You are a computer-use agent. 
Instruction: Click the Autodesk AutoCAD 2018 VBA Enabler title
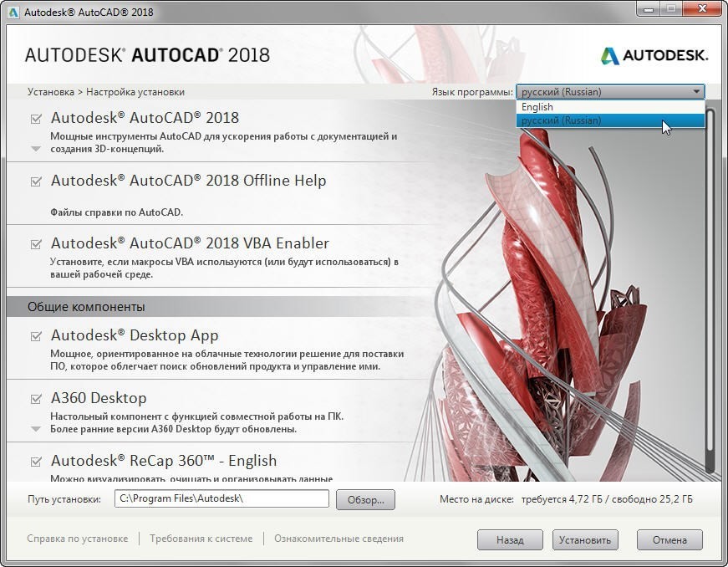point(190,243)
